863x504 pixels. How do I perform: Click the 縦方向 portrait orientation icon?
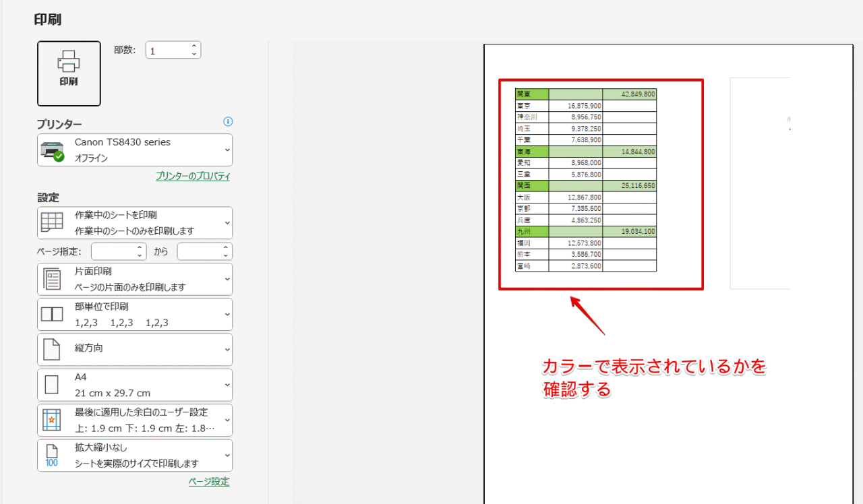[x=52, y=349]
